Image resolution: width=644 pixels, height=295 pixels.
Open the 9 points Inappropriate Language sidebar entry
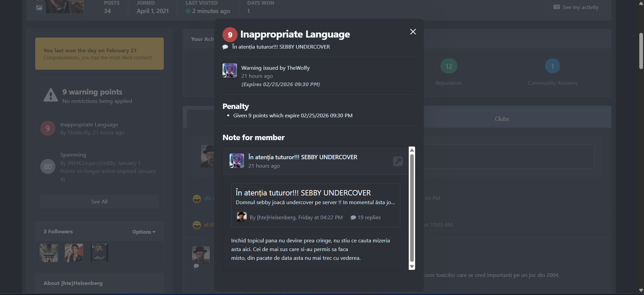(x=89, y=125)
